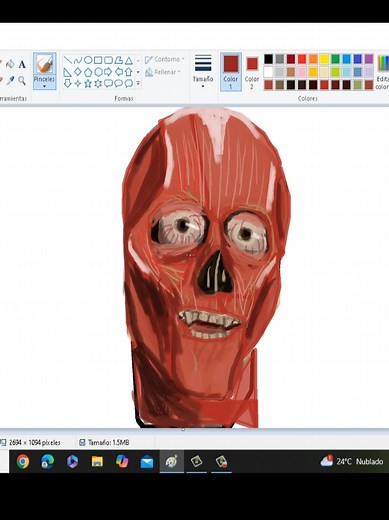Open the Contorno outline dropdown
The width and height of the screenshot is (389, 520).
pyautogui.click(x=164, y=59)
